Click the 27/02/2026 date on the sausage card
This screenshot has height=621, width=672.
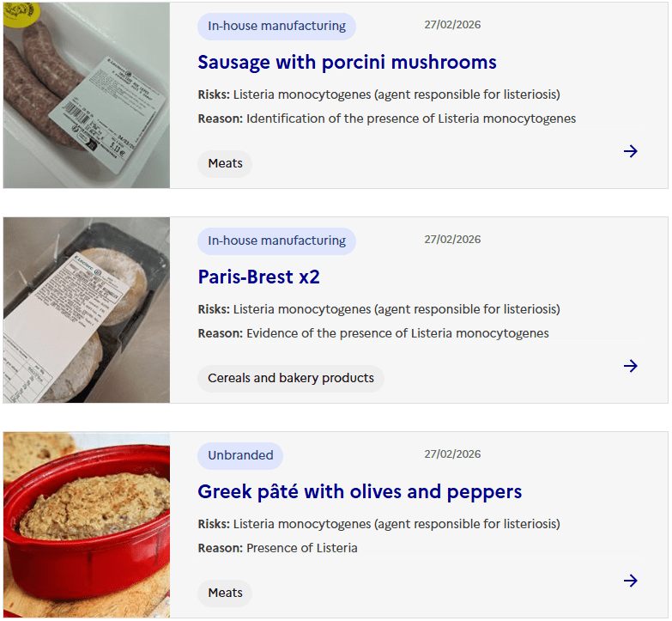[452, 25]
